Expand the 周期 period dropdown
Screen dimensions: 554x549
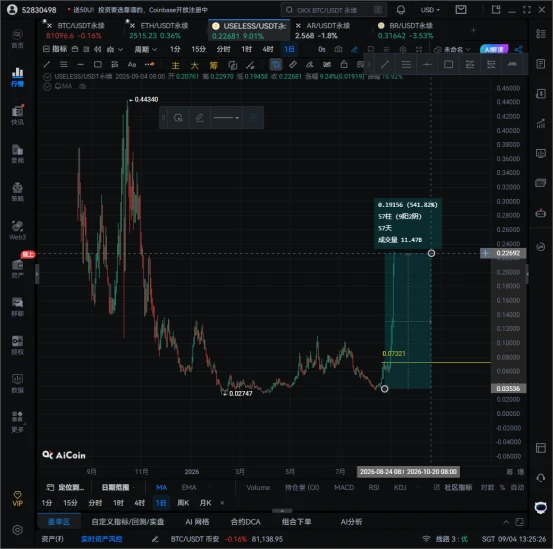pos(146,49)
